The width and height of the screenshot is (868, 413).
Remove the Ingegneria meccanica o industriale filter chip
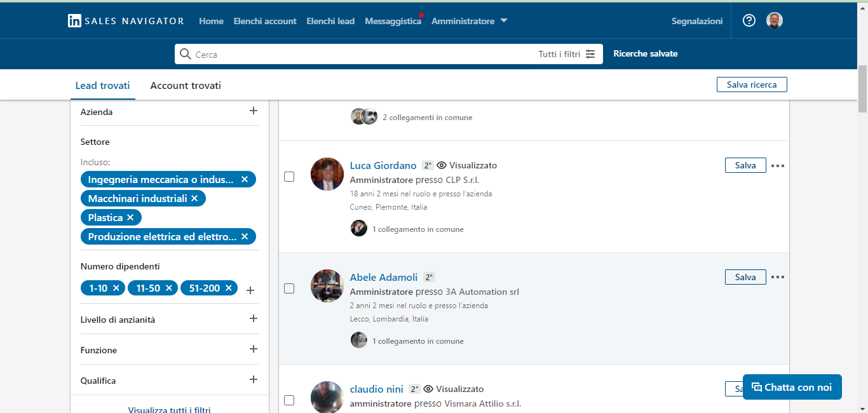245,180
